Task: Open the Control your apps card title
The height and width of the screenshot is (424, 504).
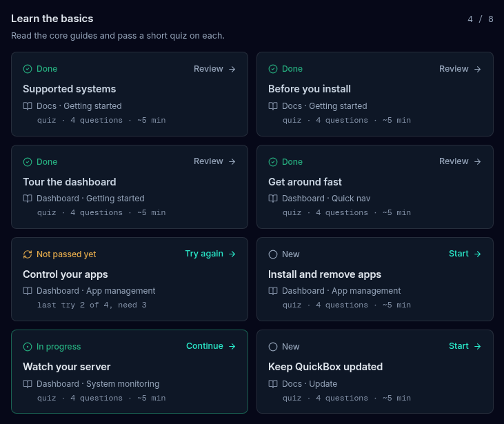Action: point(65,274)
